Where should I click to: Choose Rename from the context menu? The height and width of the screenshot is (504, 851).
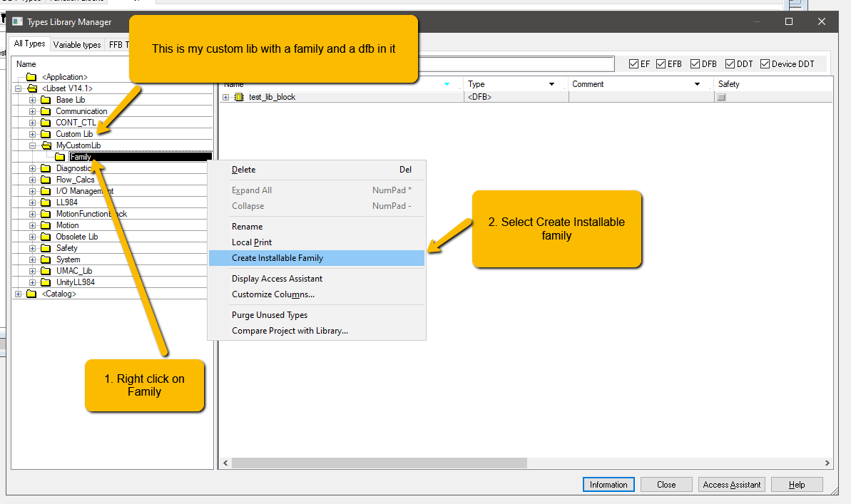[x=317, y=227]
